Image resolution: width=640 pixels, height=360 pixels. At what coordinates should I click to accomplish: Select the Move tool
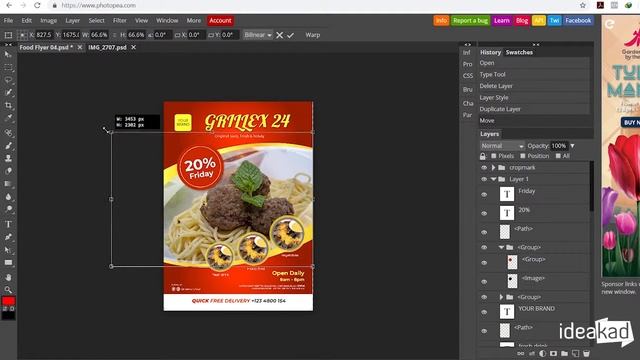[8, 54]
